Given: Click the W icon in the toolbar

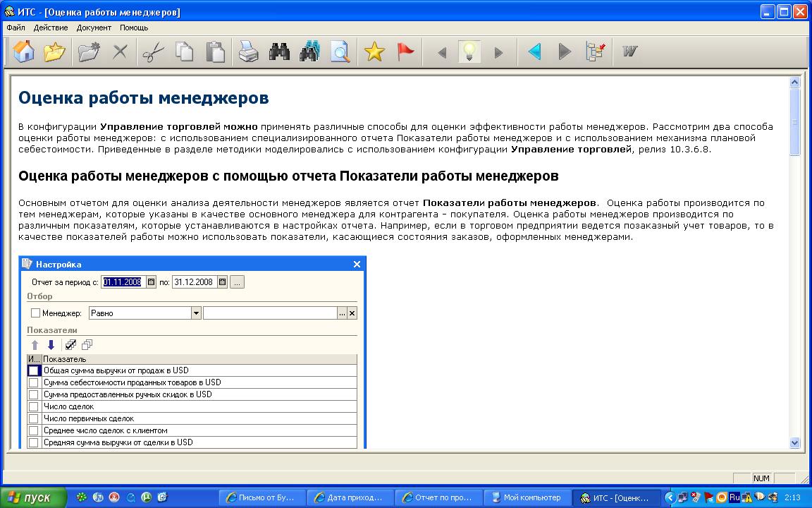Looking at the screenshot, I should 629,52.
